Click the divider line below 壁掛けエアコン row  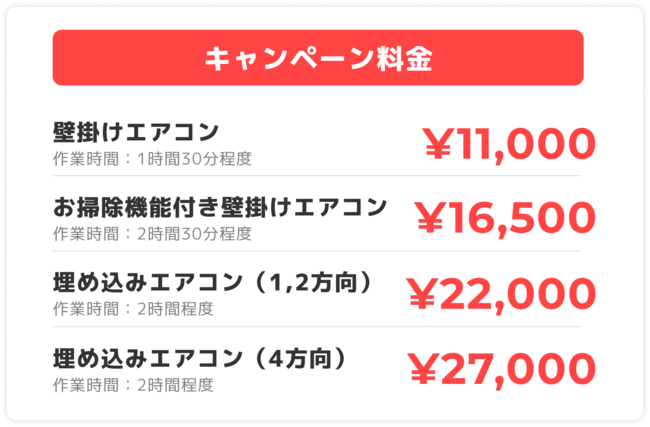pyautogui.click(x=316, y=176)
